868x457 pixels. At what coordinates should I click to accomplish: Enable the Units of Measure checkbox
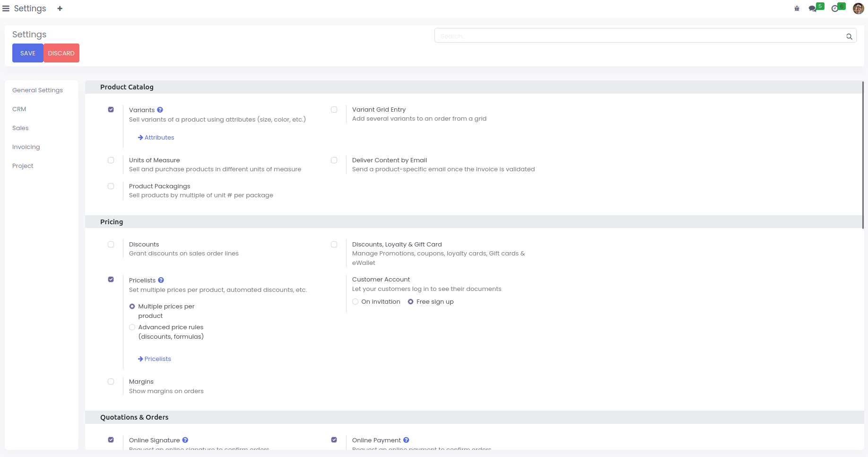pos(111,160)
